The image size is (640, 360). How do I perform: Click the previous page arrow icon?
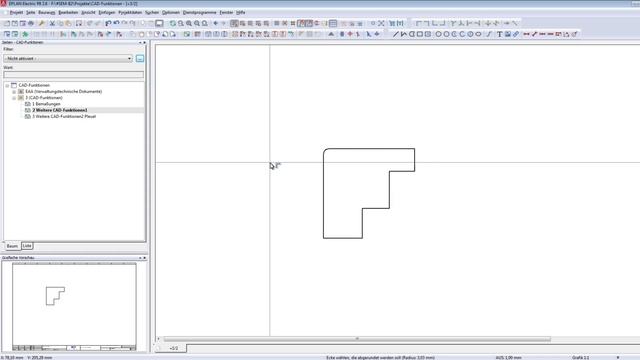(216, 23)
